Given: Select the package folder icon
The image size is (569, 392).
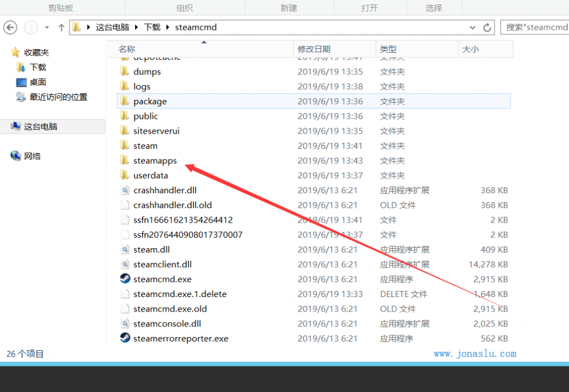Looking at the screenshot, I should click(124, 101).
